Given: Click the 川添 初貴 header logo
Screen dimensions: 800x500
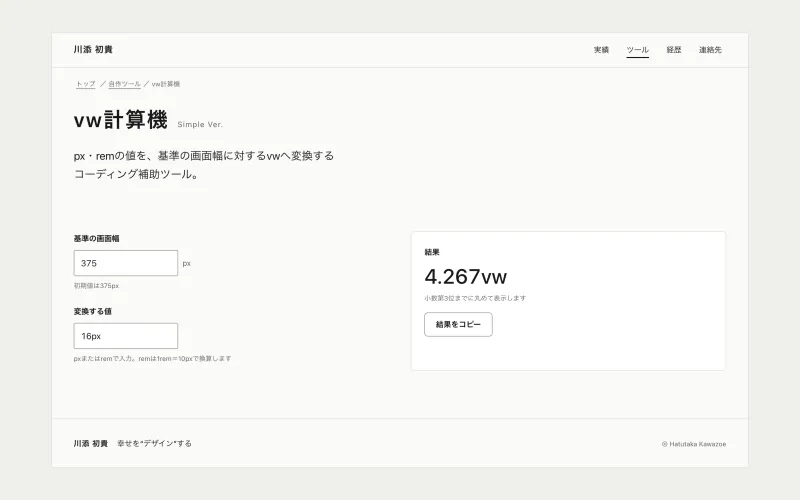Looking at the screenshot, I should (93, 49).
